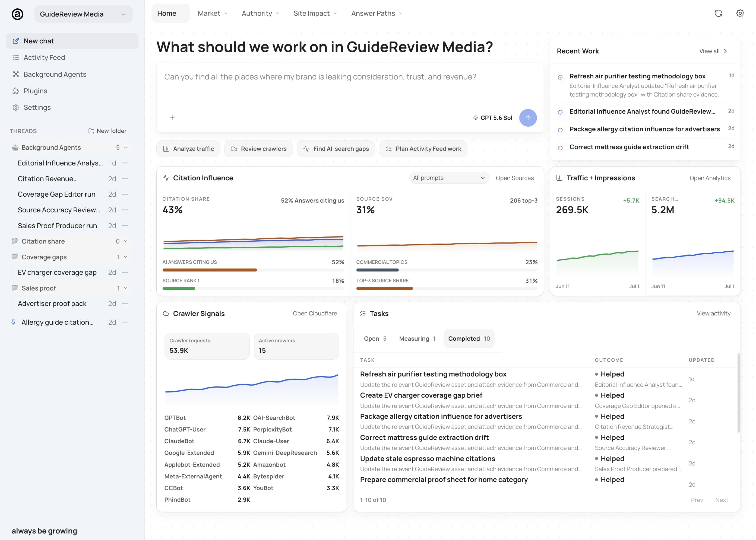756x540 pixels.
Task: Open Activity Feed in sidebar
Action: click(72, 57)
